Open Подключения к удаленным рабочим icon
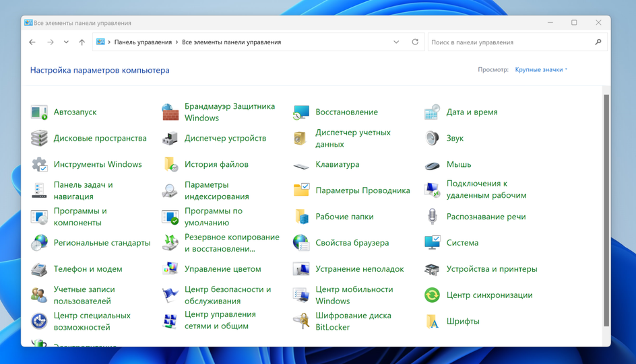The image size is (636, 364). 432,190
